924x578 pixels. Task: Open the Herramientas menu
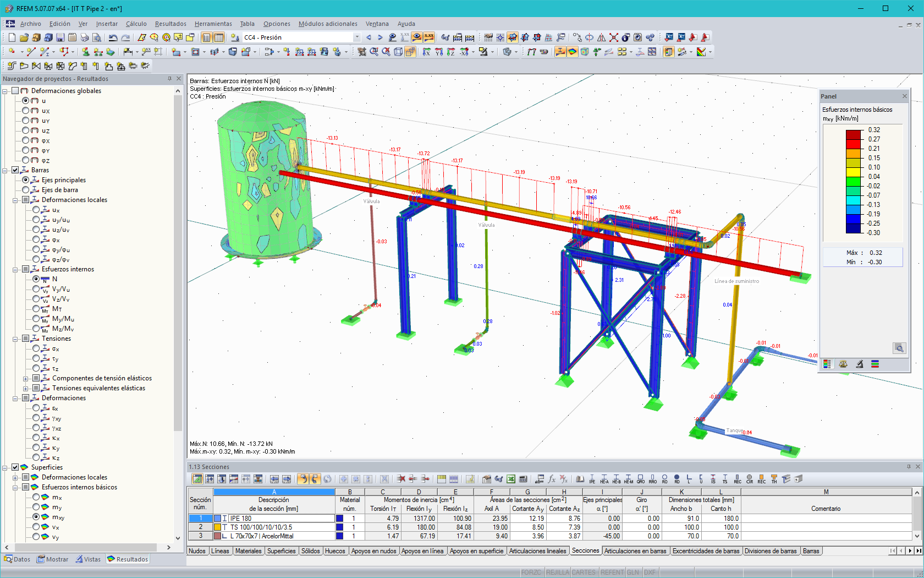(x=213, y=24)
